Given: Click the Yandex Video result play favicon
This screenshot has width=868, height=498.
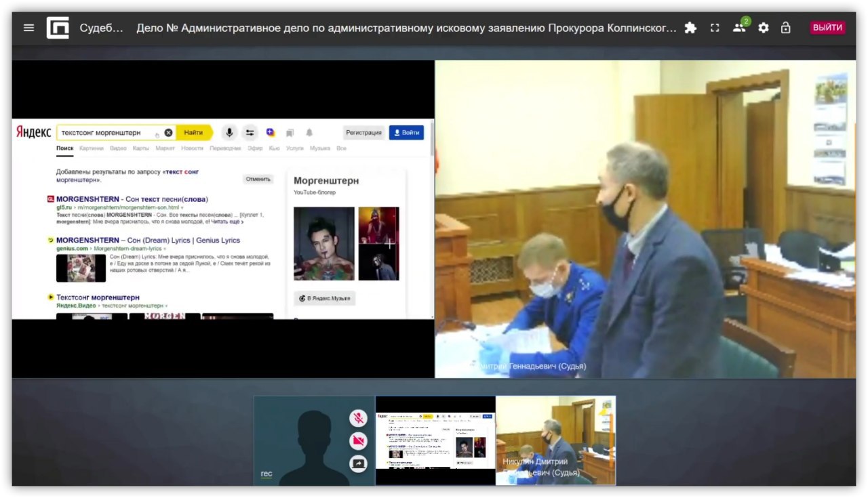Looking at the screenshot, I should coord(50,297).
